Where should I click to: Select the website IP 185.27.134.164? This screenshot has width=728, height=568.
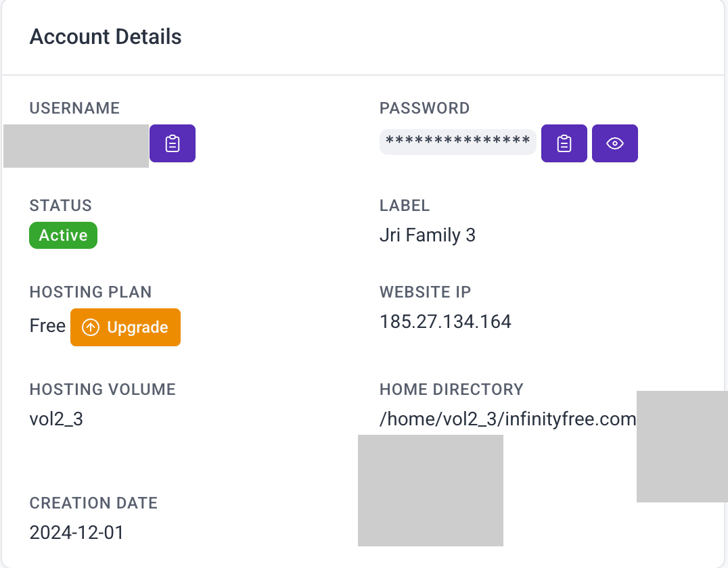pyautogui.click(x=445, y=321)
